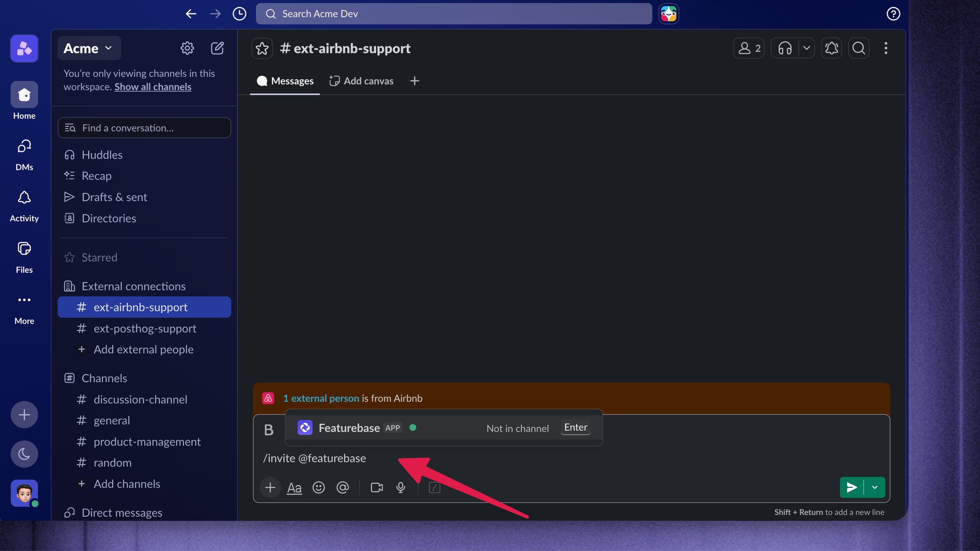
Task: Select the Acme workspace logo icon
Action: (24, 48)
